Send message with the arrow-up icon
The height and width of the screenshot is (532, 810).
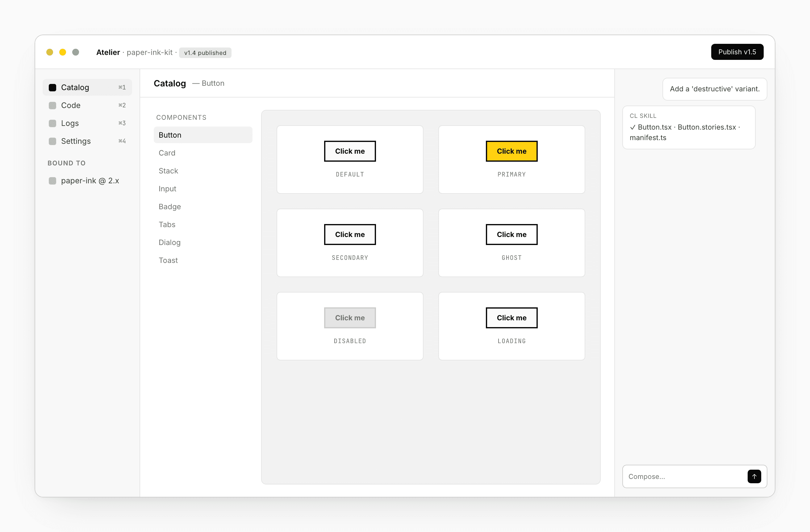pos(754,476)
